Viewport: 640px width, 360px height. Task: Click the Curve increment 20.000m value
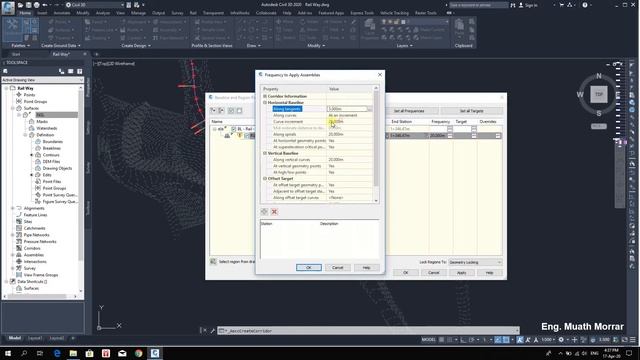pyautogui.click(x=336, y=122)
